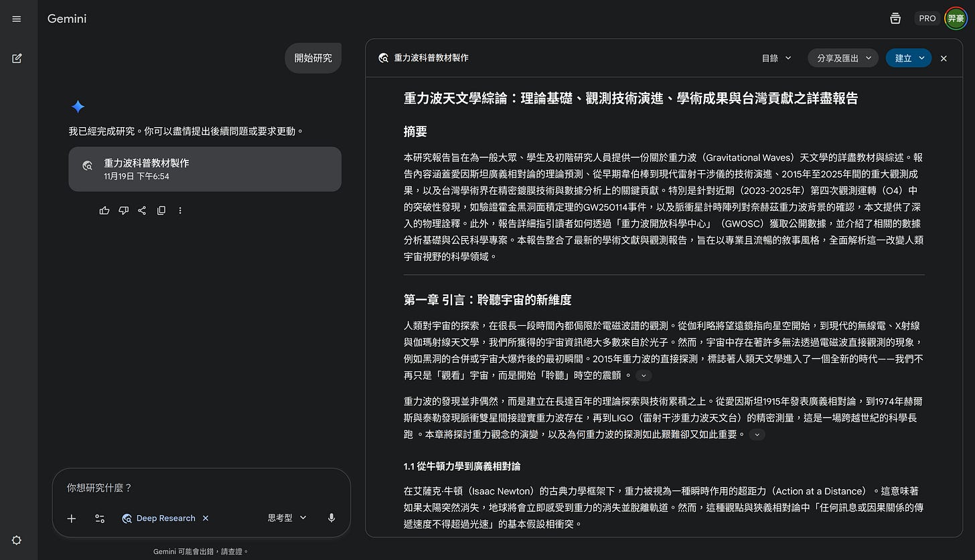Open the 目錄 table of contents dropdown
The width and height of the screenshot is (975, 560).
coord(777,58)
